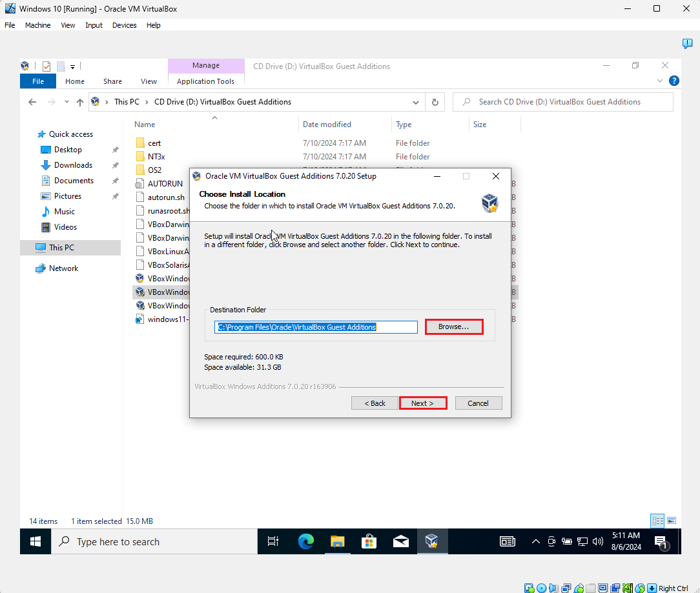The image size is (700, 593).
Task: Switch to the Home ribbon tab
Action: click(74, 81)
